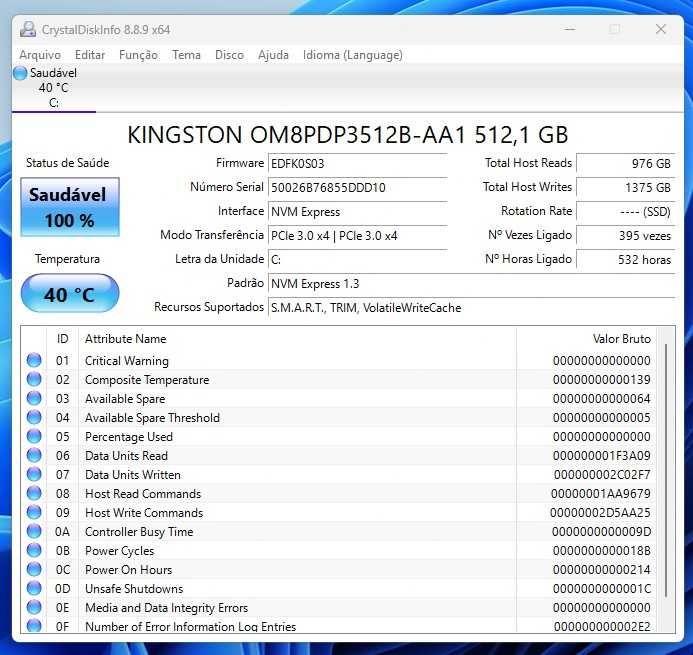Open the Tema menu
The height and width of the screenshot is (655, 693).
pyautogui.click(x=186, y=55)
